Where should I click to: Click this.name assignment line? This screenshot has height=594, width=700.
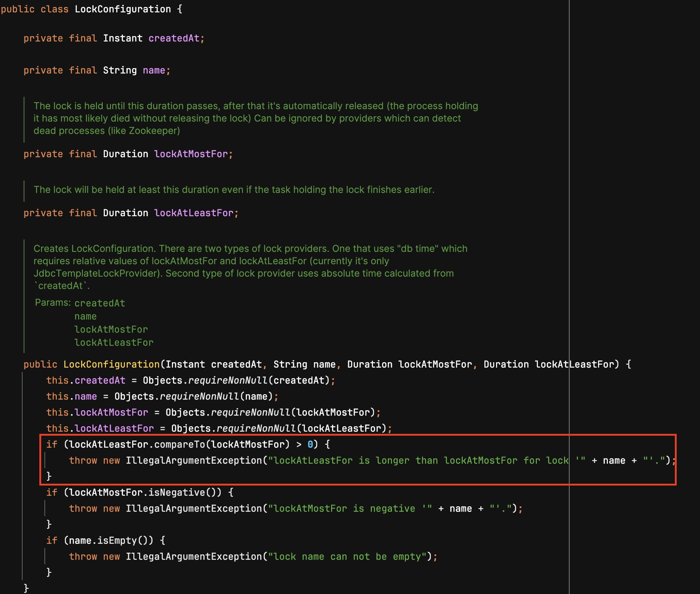86,396
